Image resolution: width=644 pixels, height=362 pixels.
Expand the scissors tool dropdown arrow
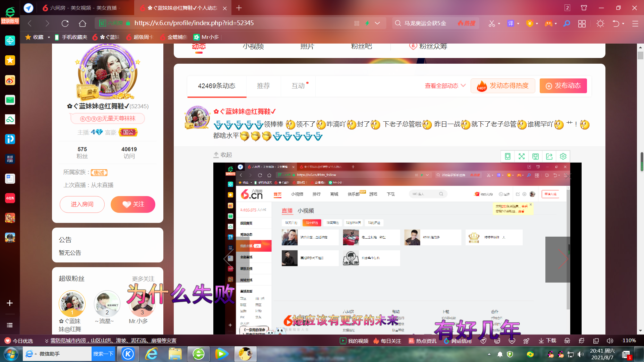click(499, 23)
